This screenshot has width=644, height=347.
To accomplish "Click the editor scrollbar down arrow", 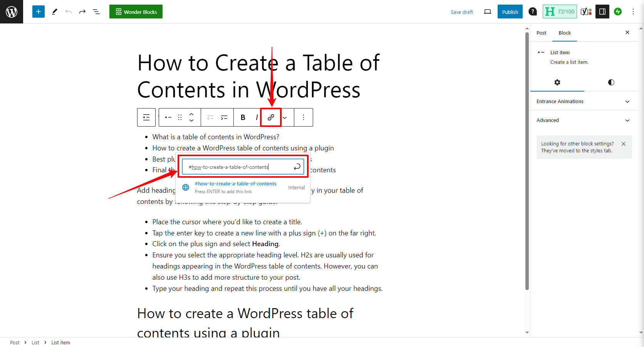I will (527, 332).
